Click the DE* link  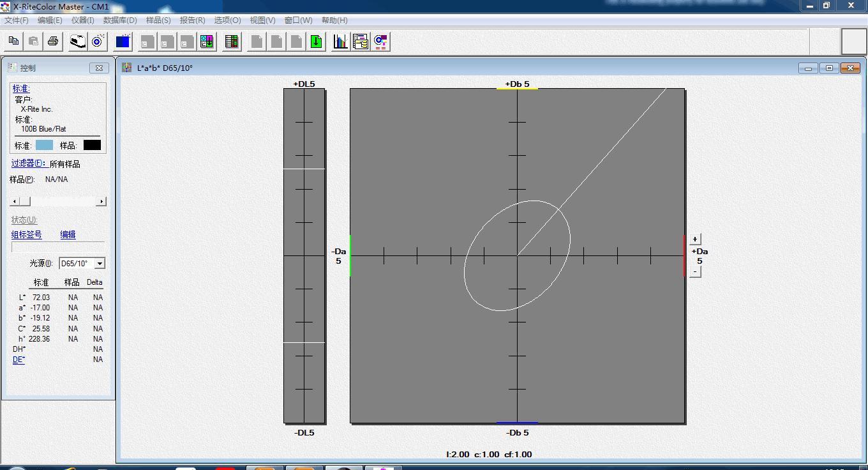(x=19, y=360)
